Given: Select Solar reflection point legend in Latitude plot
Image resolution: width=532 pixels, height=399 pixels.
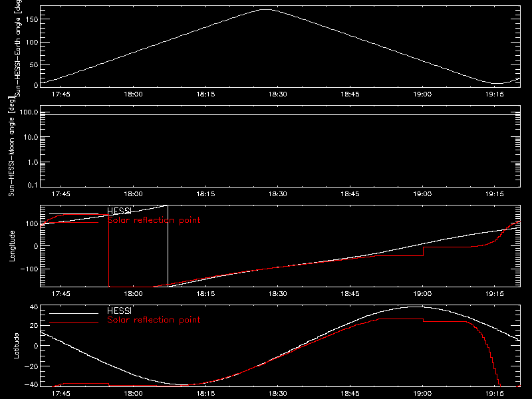Looking at the screenshot, I should [154, 320].
